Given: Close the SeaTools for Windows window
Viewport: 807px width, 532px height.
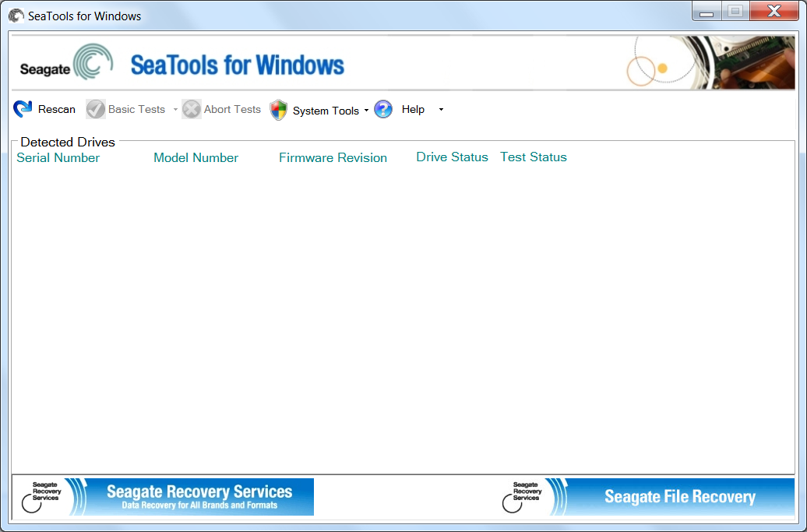Looking at the screenshot, I should pos(774,12).
